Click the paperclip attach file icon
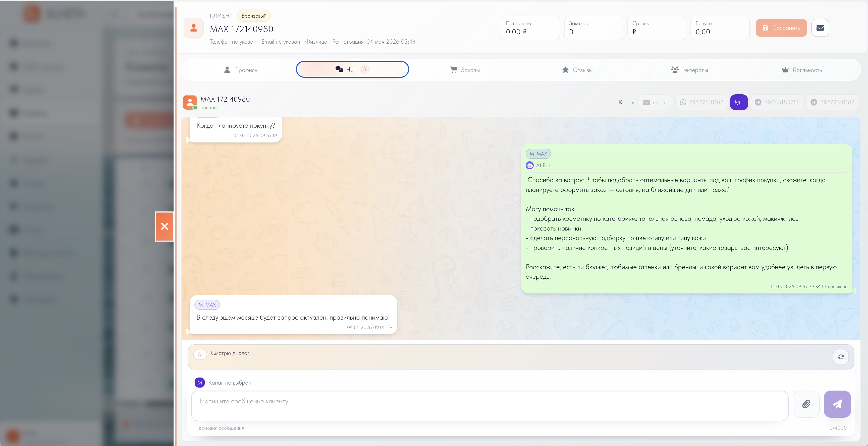The width and height of the screenshot is (868, 446). [806, 404]
